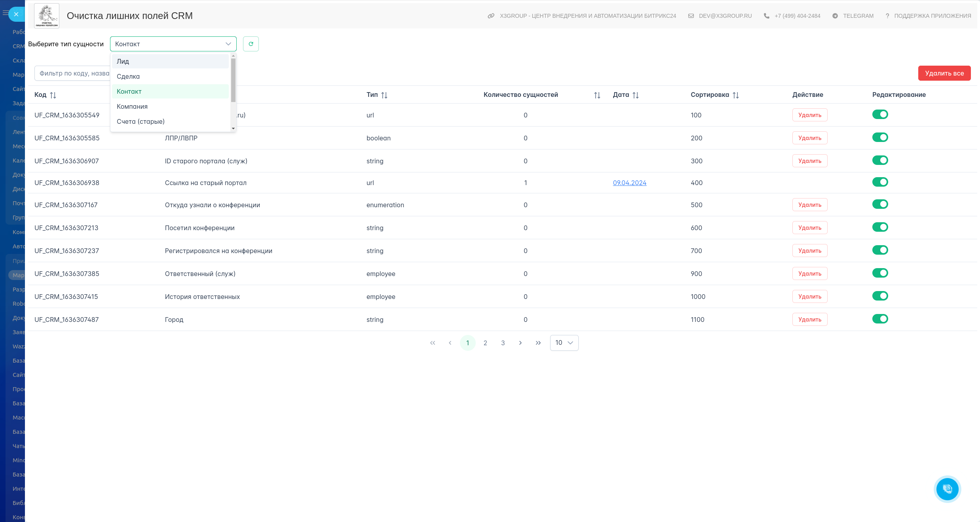Viewport: 980px width, 522px height.
Task: Click the green refresh icon button
Action: [251, 44]
